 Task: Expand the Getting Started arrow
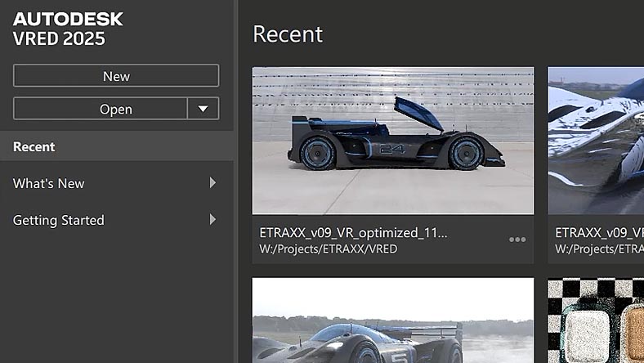click(212, 220)
